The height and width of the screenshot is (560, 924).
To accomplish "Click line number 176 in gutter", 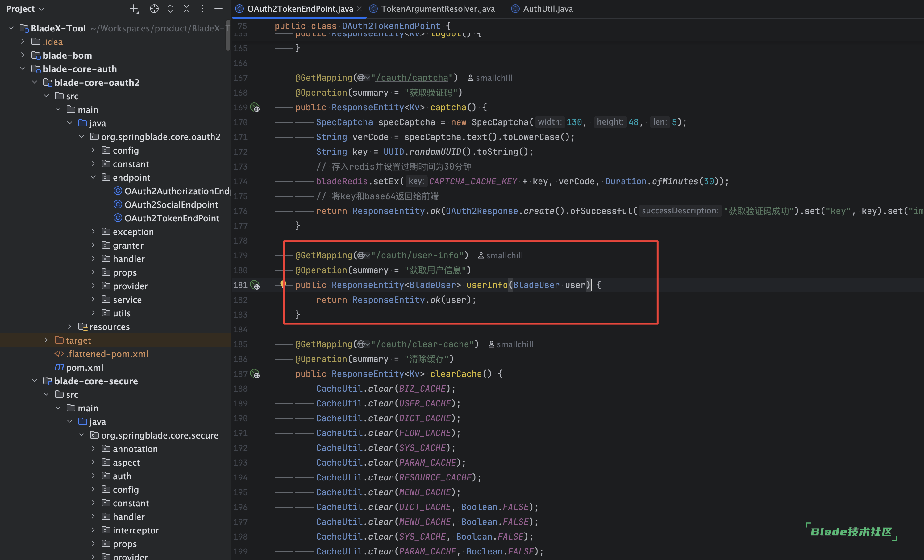I will click(240, 211).
